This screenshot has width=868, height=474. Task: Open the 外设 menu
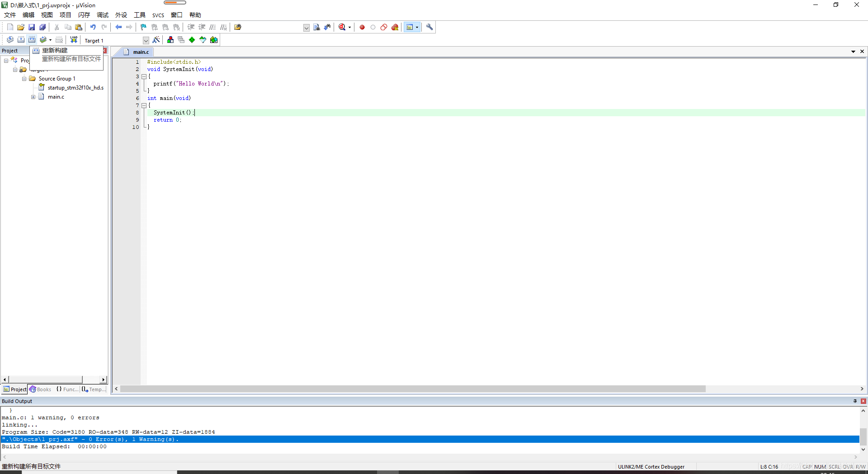click(121, 15)
